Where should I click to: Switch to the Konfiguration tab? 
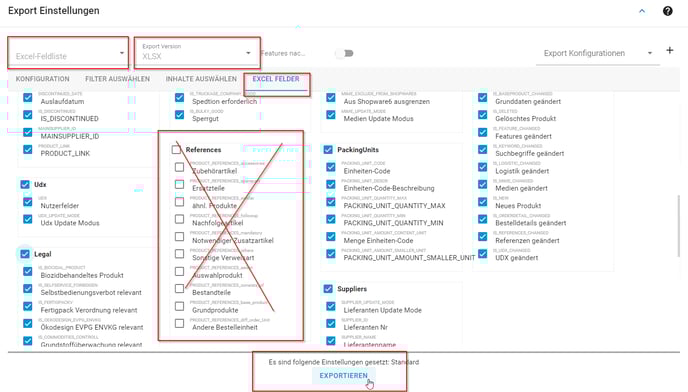point(43,79)
